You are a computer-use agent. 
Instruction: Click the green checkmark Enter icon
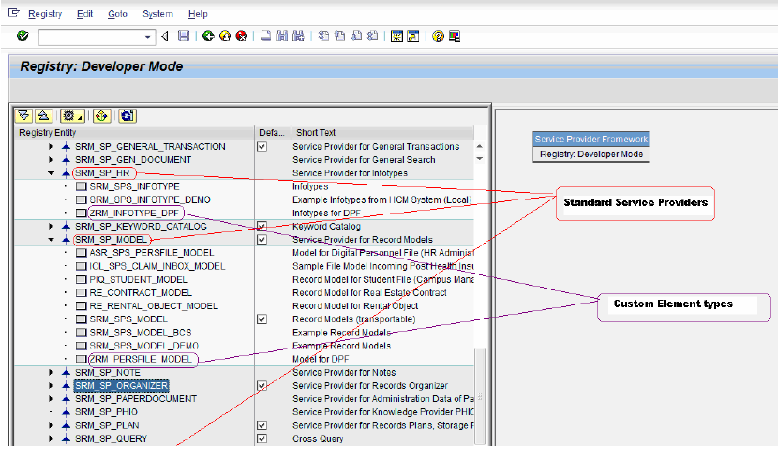tap(22, 36)
